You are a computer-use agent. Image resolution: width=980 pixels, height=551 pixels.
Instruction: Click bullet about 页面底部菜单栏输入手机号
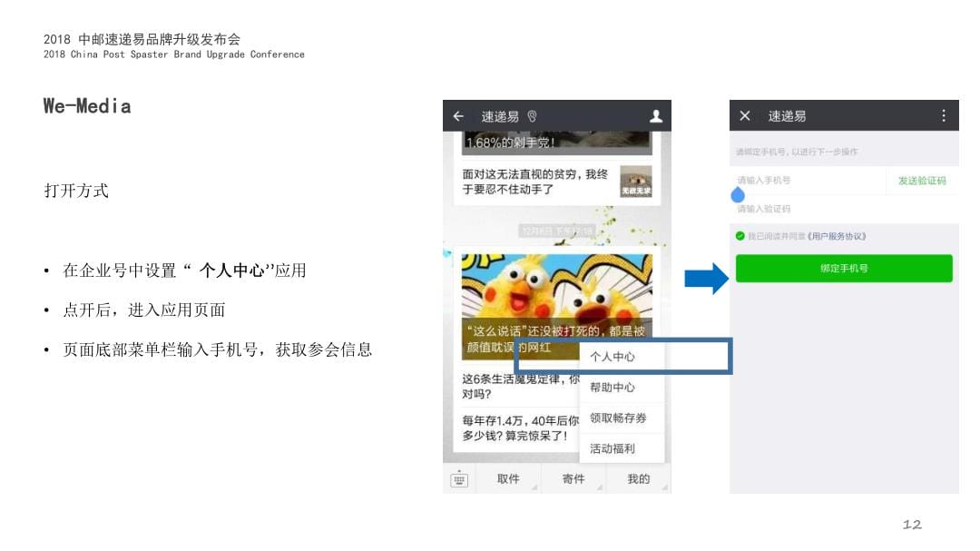click(217, 349)
